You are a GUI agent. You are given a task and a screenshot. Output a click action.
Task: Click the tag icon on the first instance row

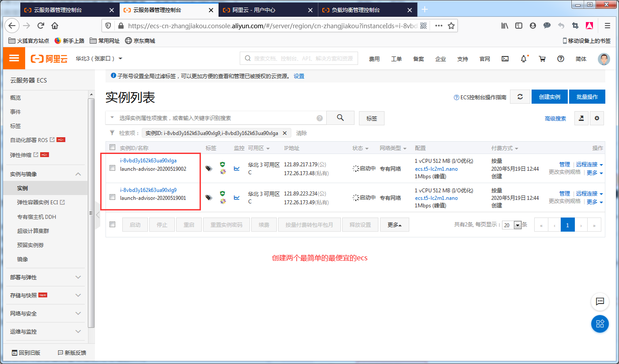point(208,169)
